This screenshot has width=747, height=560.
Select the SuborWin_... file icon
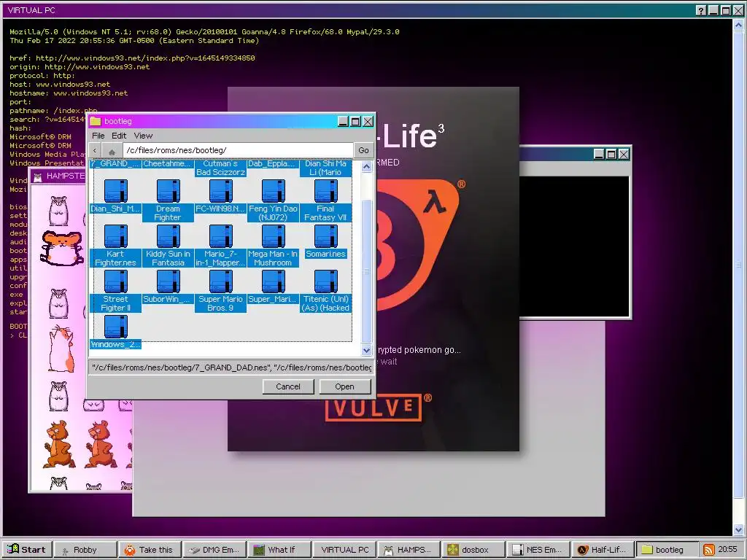coord(169,281)
